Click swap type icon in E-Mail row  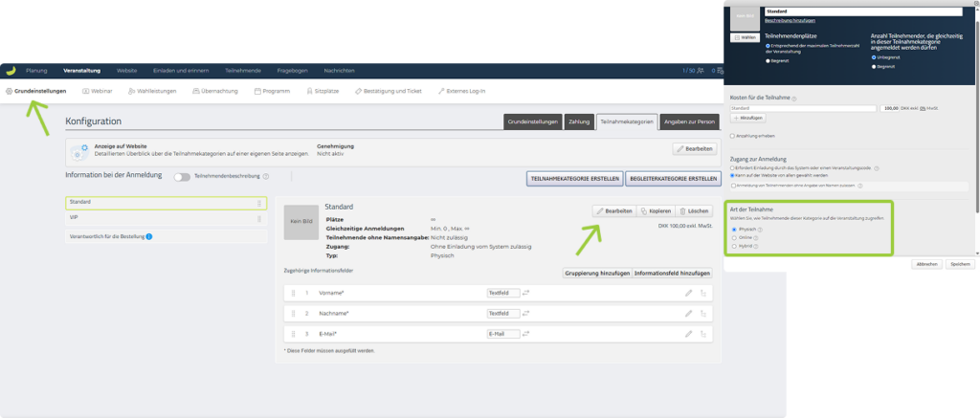[526, 334]
